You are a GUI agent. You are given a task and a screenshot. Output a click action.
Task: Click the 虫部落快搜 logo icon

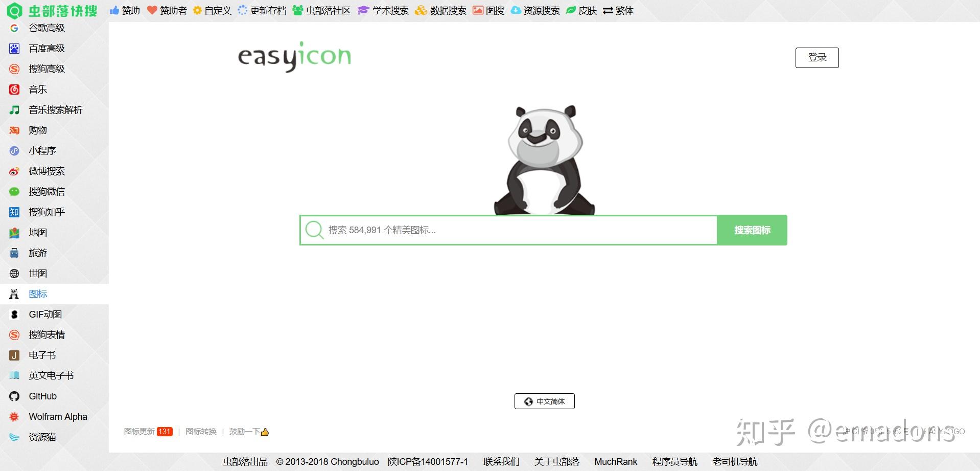click(14, 10)
